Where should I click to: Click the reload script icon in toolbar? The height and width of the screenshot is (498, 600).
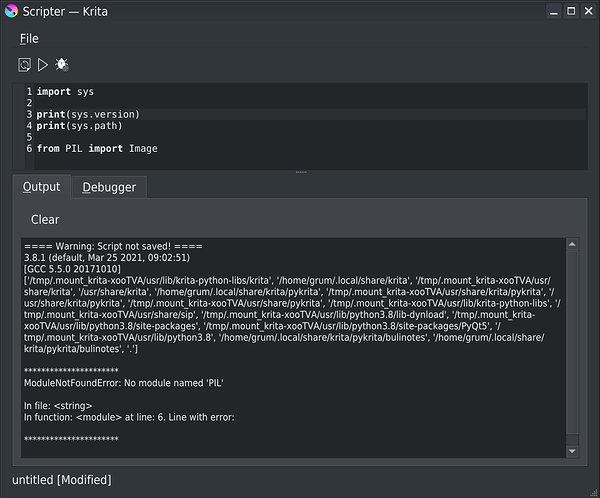pos(24,65)
